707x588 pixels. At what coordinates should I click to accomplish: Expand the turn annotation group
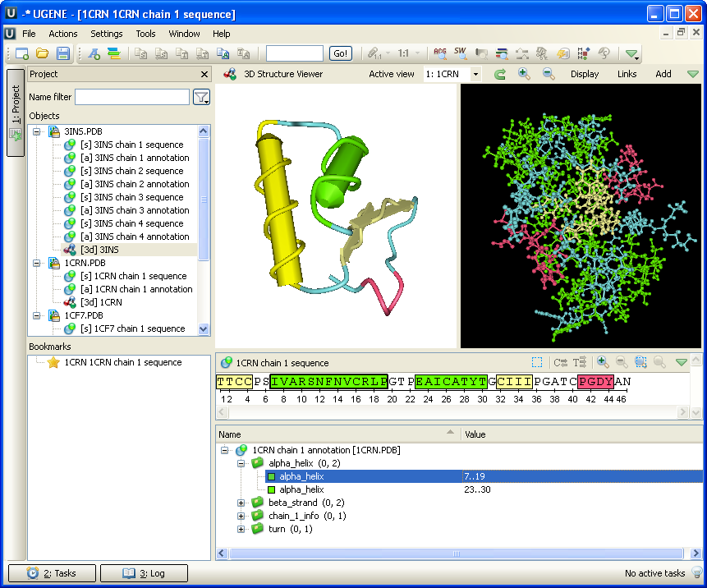pos(241,529)
